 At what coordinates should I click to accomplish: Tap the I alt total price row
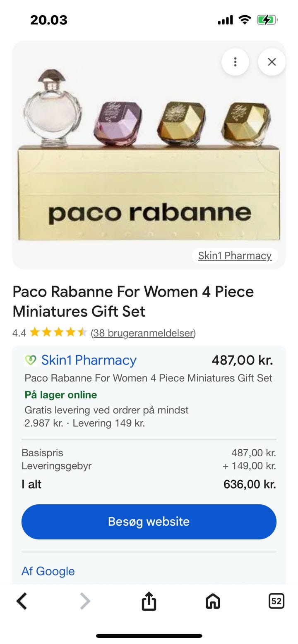pyautogui.click(x=149, y=484)
